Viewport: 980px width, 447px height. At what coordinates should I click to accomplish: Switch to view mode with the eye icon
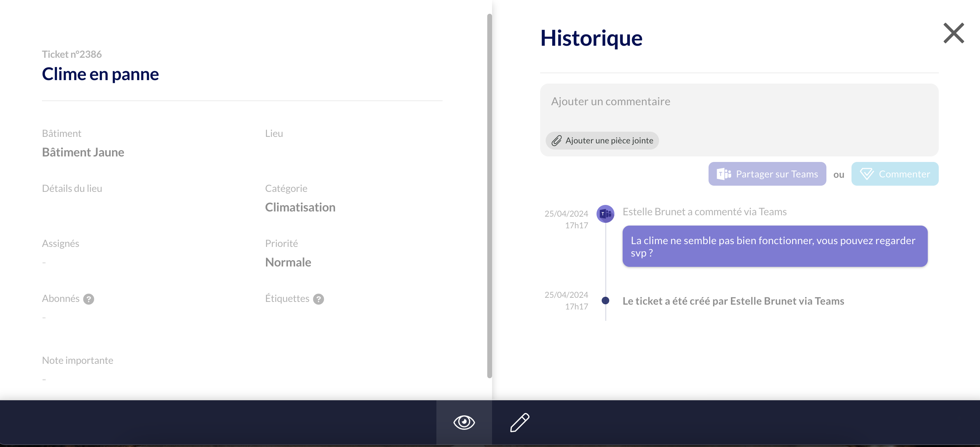[x=464, y=422]
